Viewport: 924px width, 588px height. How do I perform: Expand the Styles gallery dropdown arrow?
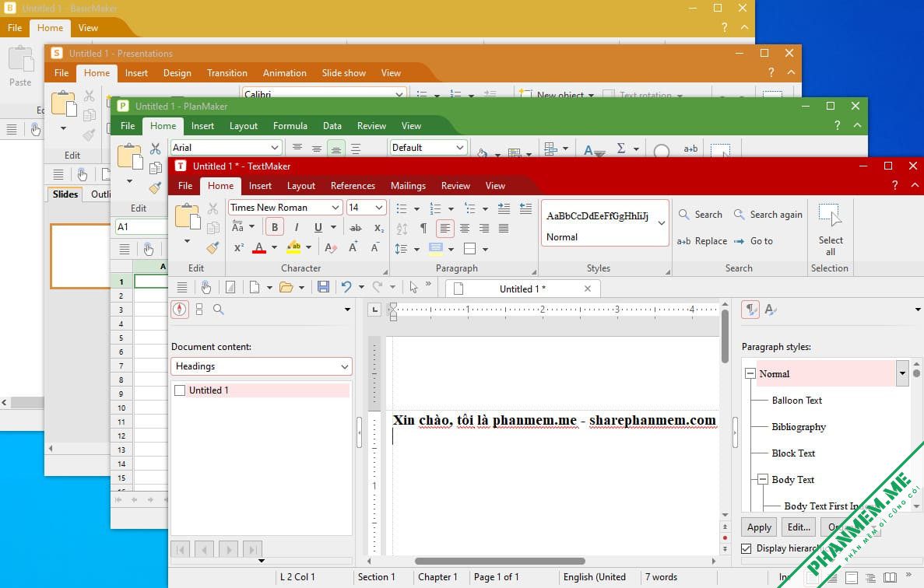coord(661,223)
